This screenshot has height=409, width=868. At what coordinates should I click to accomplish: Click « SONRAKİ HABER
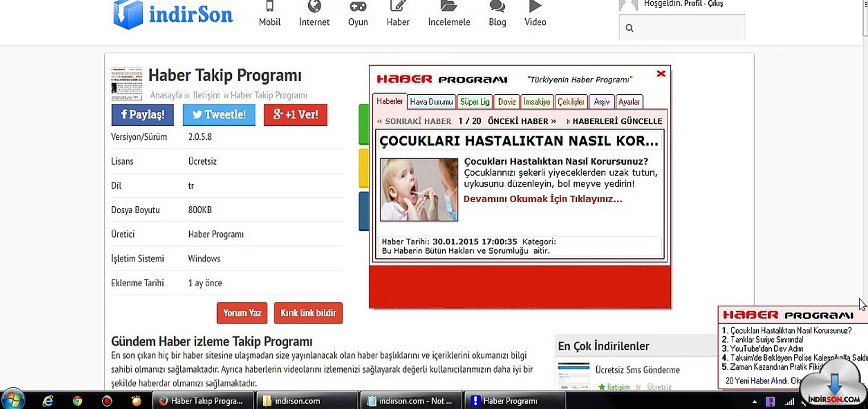414,121
